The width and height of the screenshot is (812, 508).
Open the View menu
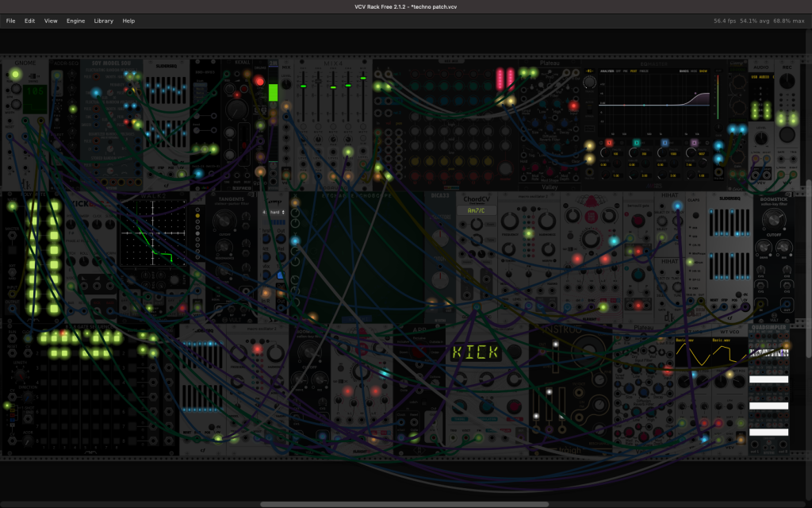pyautogui.click(x=51, y=21)
